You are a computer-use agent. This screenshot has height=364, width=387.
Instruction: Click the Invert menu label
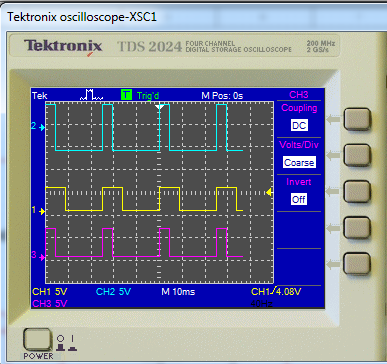click(x=298, y=182)
